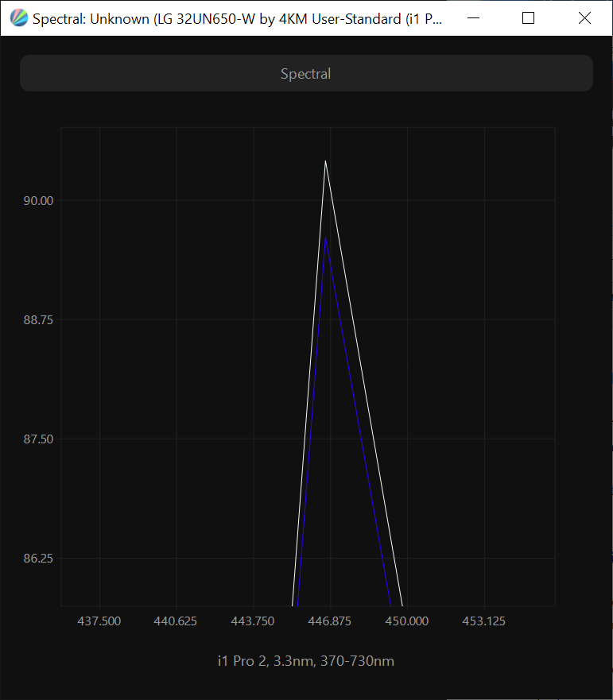The height and width of the screenshot is (700, 613).
Task: Click the 453.125 x-axis label
Action: (x=484, y=621)
